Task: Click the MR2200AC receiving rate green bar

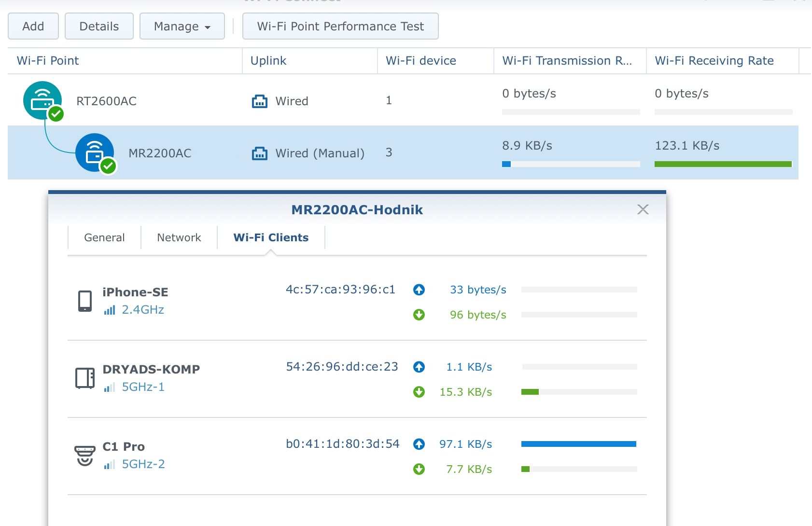Action: click(723, 164)
